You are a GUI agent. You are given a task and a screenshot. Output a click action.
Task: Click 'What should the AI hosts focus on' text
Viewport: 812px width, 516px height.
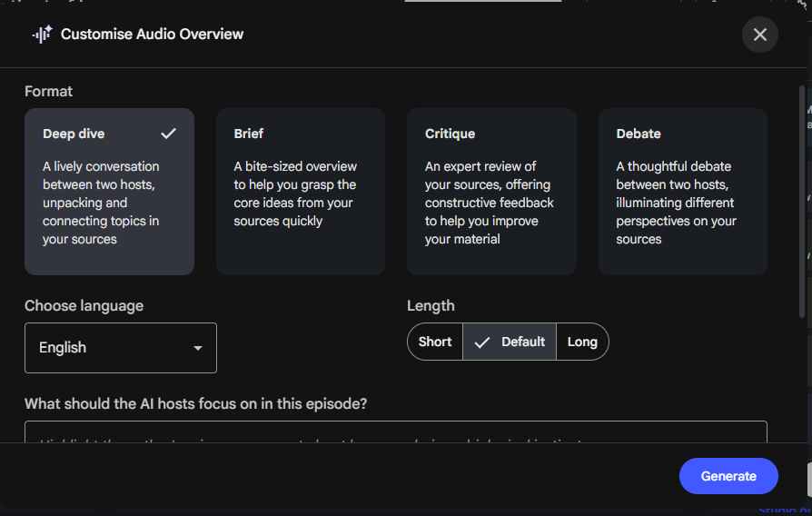(x=196, y=403)
